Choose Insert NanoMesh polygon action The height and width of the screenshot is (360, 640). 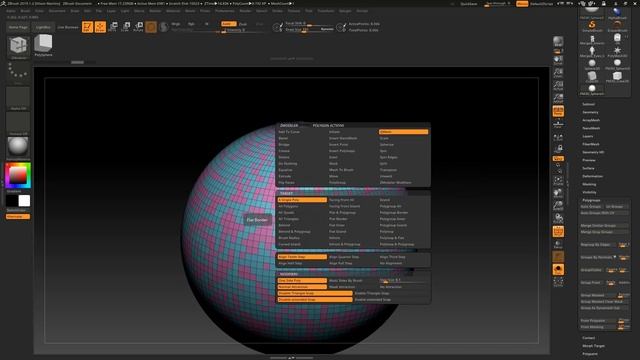point(343,138)
